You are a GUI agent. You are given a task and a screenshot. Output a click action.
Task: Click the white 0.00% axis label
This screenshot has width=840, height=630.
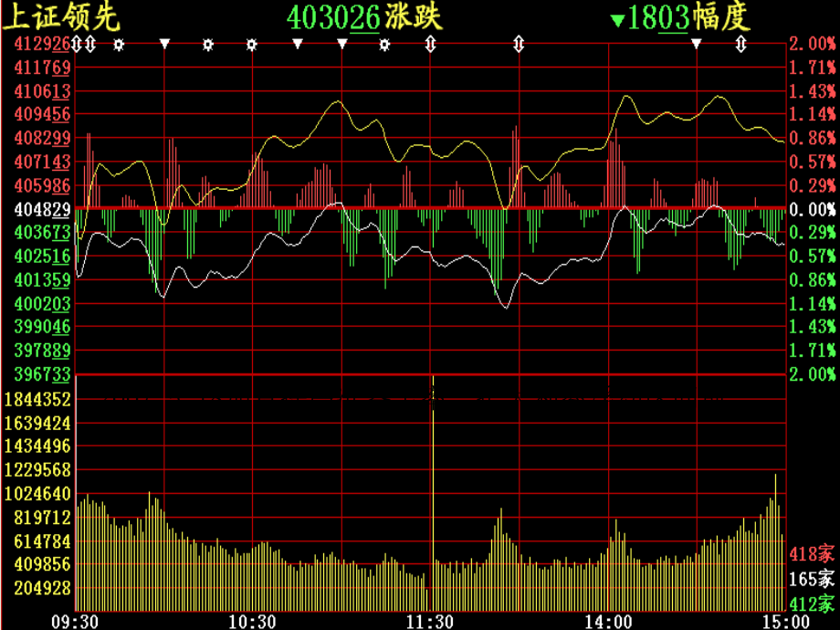(812, 209)
